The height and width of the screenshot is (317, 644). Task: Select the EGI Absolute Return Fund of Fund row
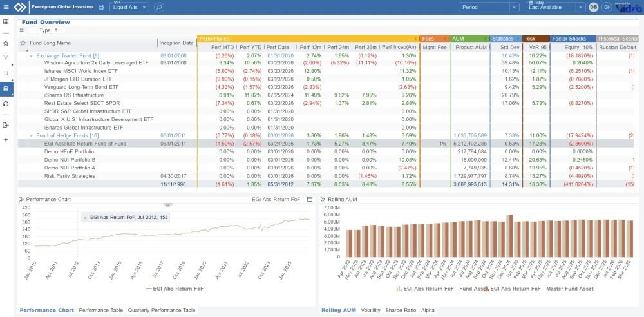click(85, 143)
